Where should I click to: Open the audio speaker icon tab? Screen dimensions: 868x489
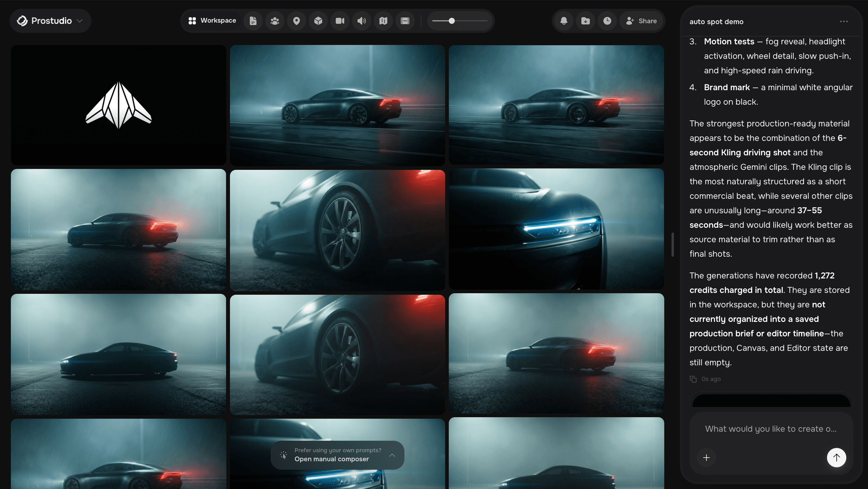pos(362,21)
